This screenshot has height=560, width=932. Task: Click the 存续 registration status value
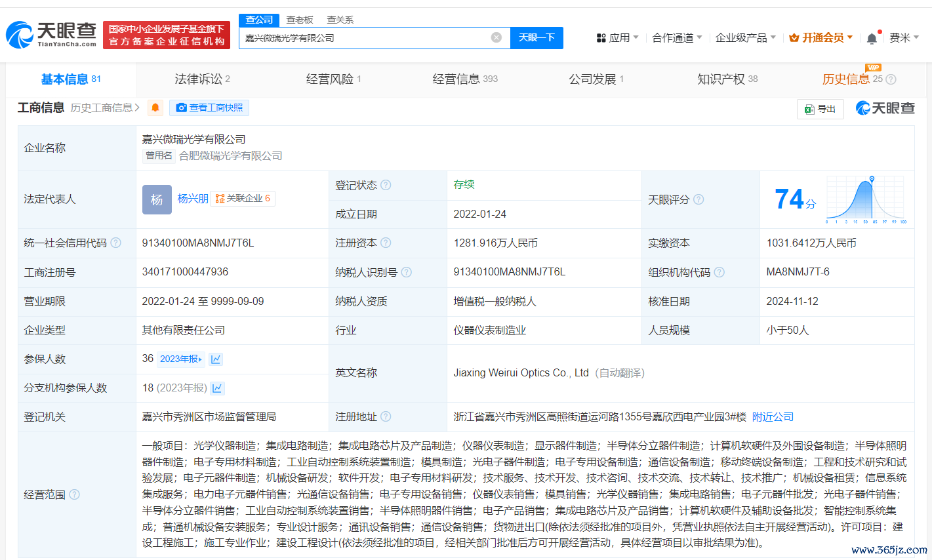tap(464, 184)
